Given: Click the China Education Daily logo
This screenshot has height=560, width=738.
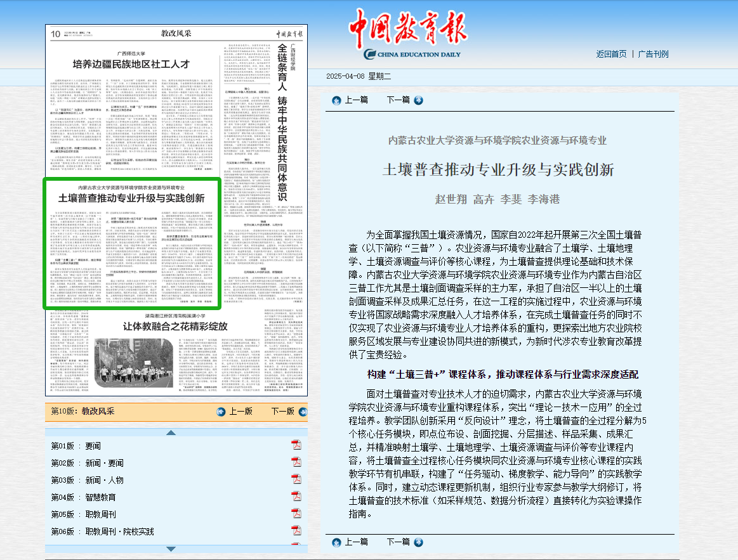Looking at the screenshot, I should [409, 34].
